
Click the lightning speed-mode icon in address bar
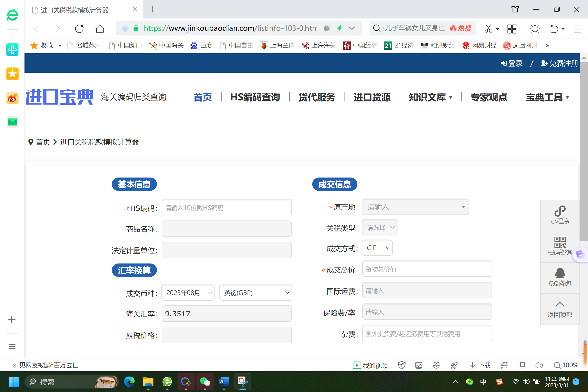click(x=340, y=29)
